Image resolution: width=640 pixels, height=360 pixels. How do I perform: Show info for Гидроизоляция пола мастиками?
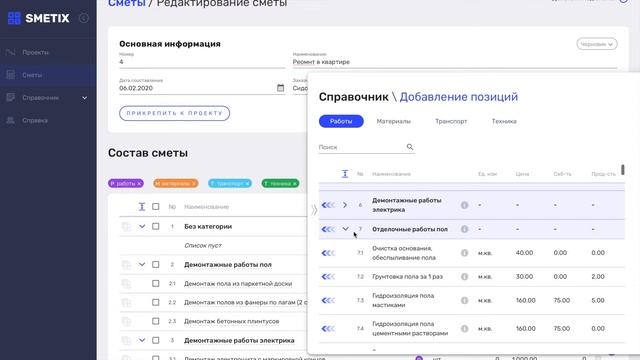pos(464,300)
